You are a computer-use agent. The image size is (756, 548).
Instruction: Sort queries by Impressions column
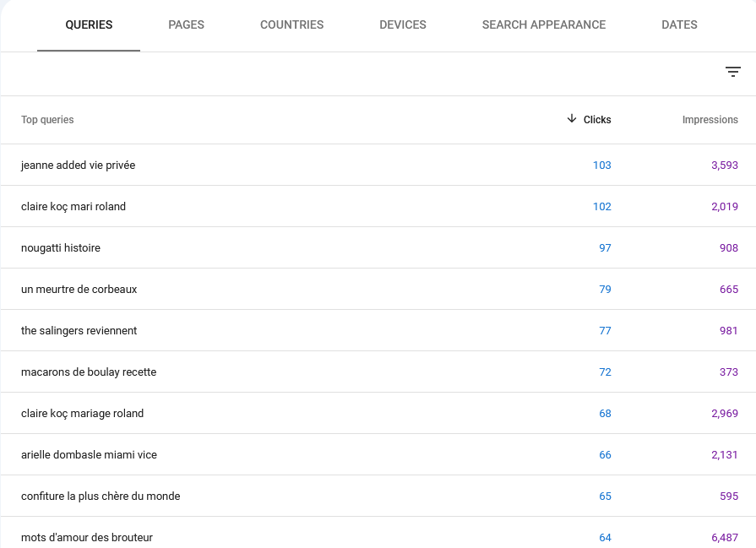click(x=710, y=119)
